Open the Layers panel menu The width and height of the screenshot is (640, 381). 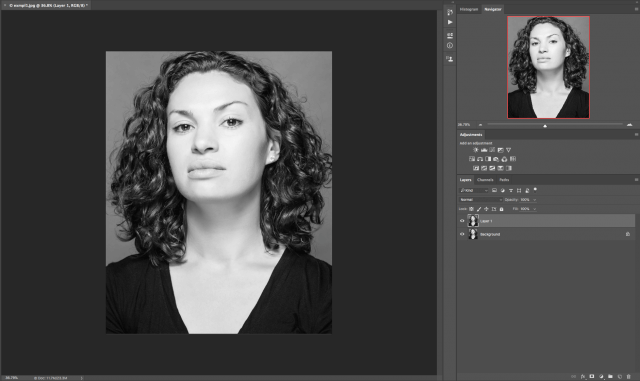pos(636,180)
